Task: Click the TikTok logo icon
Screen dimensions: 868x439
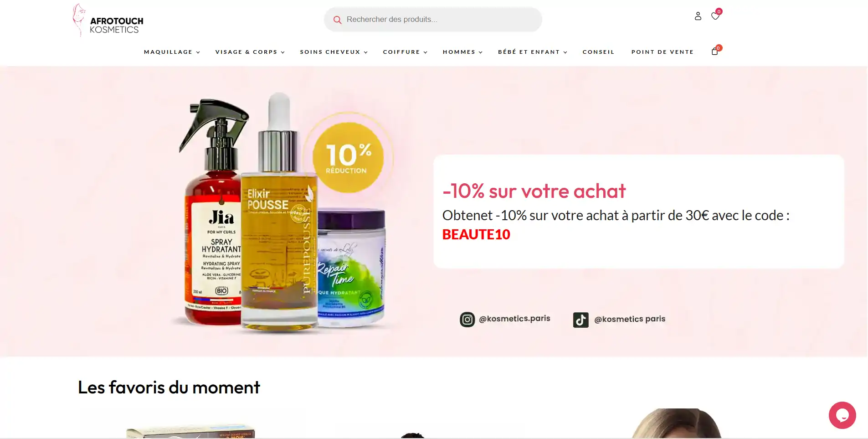Action: pyautogui.click(x=580, y=320)
